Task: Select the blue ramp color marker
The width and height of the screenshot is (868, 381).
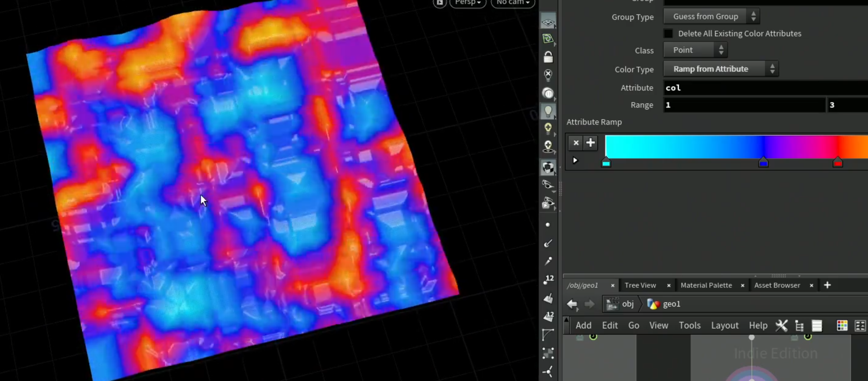Action: click(763, 163)
